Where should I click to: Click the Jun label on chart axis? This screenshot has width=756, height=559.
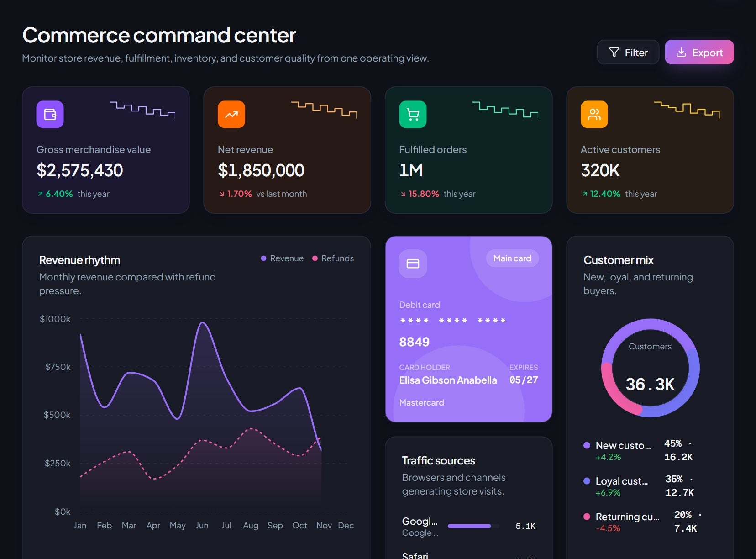[202, 526]
